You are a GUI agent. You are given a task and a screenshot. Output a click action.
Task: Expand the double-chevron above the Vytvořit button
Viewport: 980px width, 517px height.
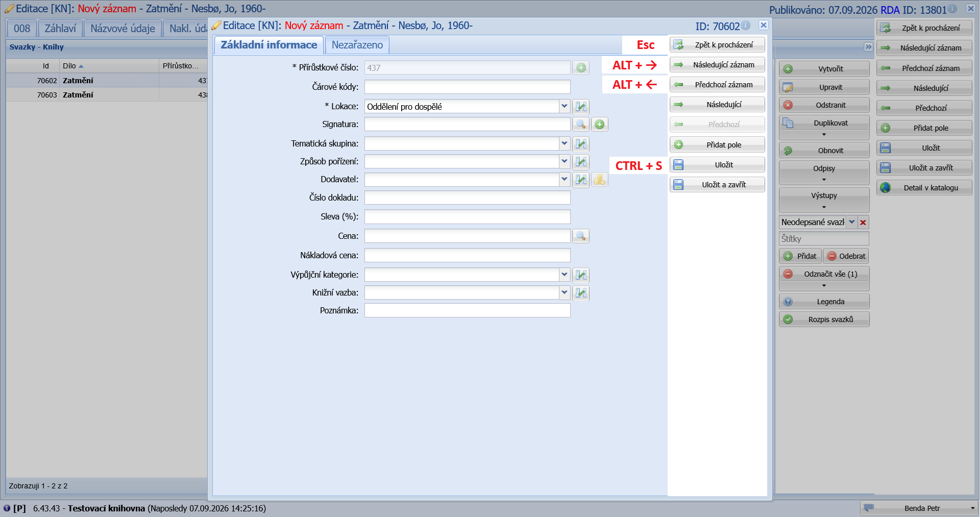[868, 47]
